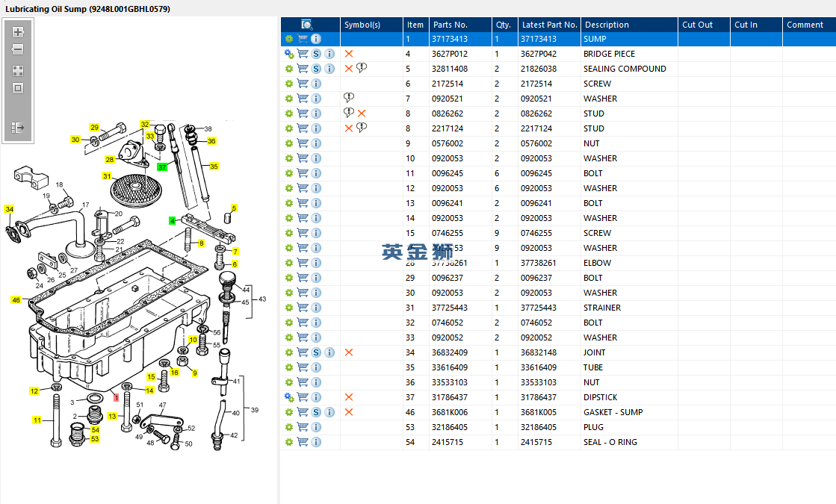Click the Comment column header
836x504 pixels.
pos(809,25)
